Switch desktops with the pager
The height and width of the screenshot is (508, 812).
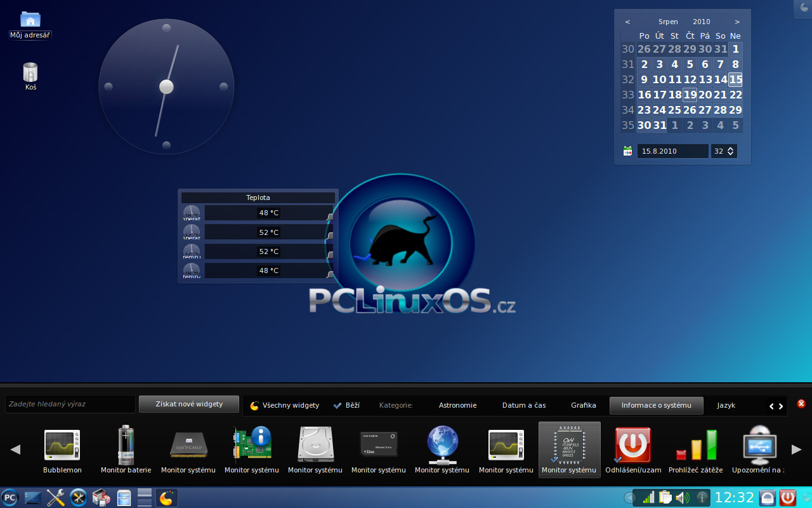tap(145, 498)
